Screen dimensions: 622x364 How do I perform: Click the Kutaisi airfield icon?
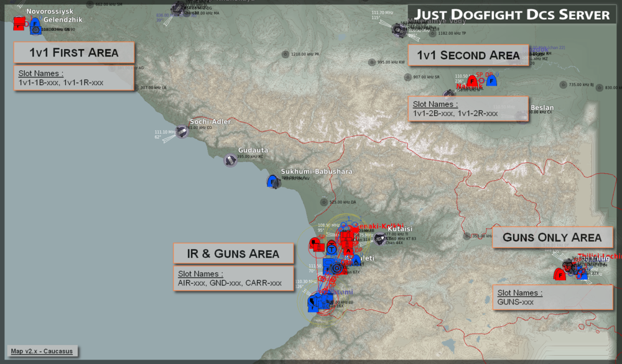coord(379,239)
